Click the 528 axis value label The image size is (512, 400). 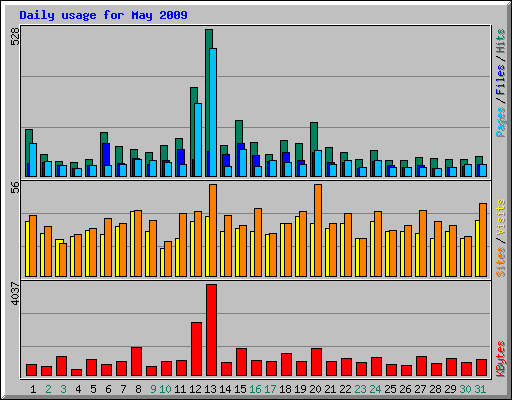click(x=15, y=36)
